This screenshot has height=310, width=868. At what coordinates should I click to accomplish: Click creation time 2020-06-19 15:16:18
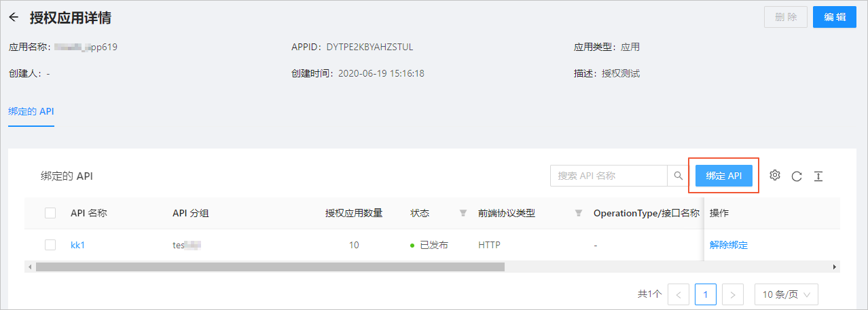click(381, 73)
